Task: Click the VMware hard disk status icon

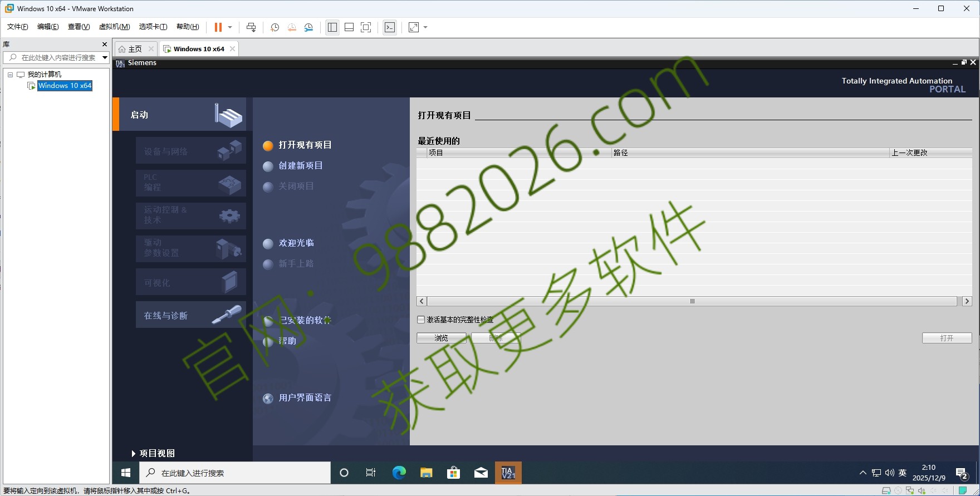Action: pos(886,490)
